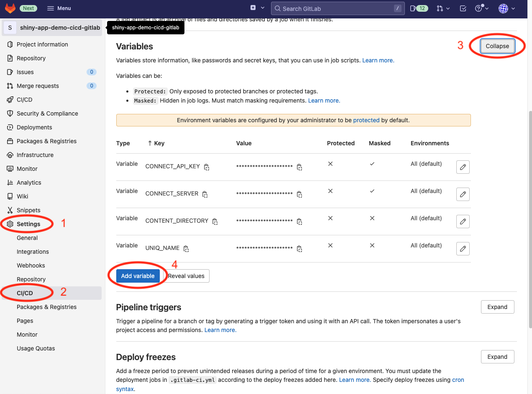This screenshot has width=532, height=394.
Task: Open the Menu in the top bar
Action: point(59,8)
